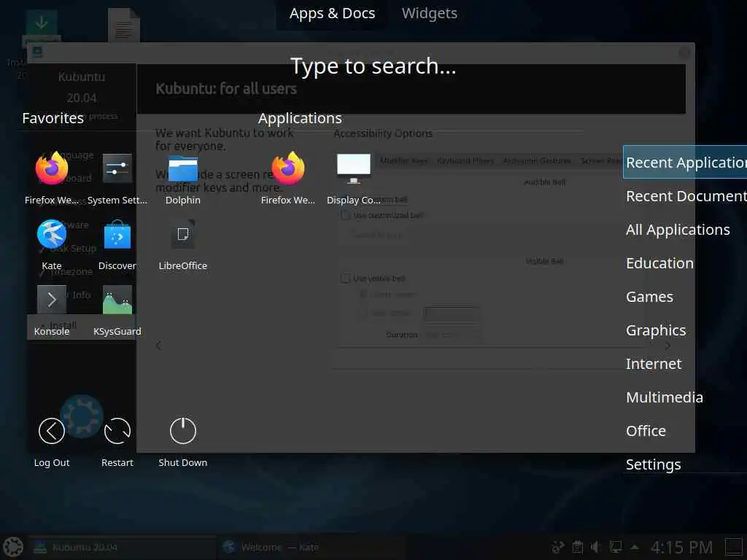Click the Favorites heading

pyautogui.click(x=53, y=118)
